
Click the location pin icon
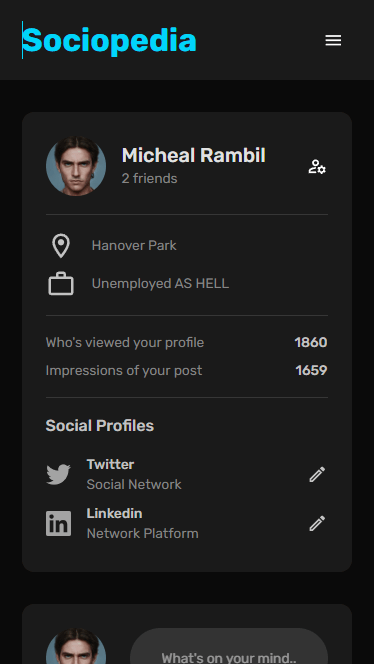61,246
